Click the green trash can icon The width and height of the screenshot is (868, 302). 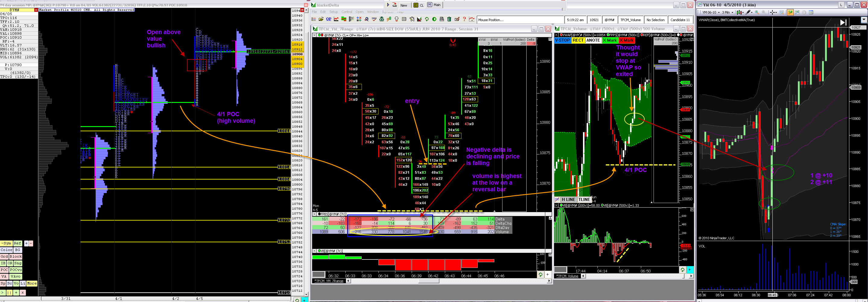tap(449, 19)
